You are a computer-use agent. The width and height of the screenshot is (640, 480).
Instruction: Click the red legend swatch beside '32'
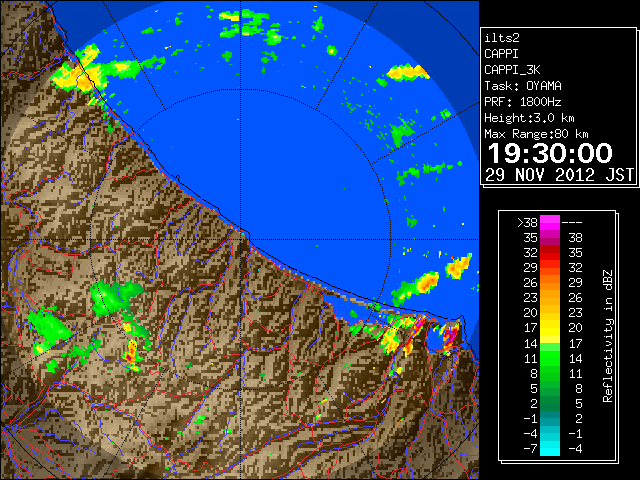(550, 252)
